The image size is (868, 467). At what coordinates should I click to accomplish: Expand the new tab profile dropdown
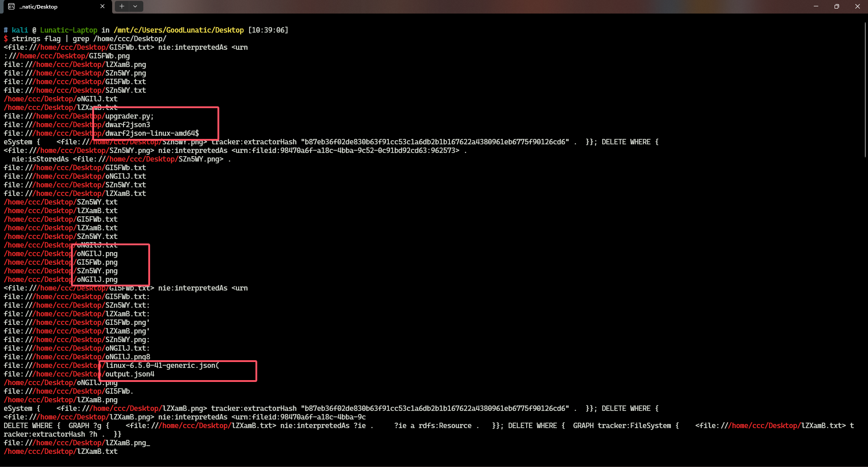pyautogui.click(x=135, y=6)
